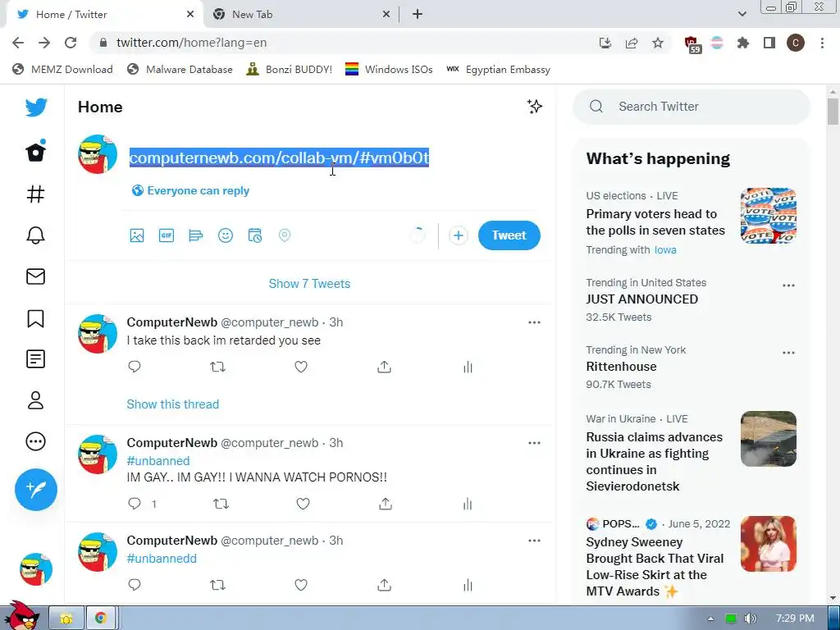Screen dimensions: 840x630
Task: Open Windows ISOs bookmark
Action: click(x=388, y=70)
